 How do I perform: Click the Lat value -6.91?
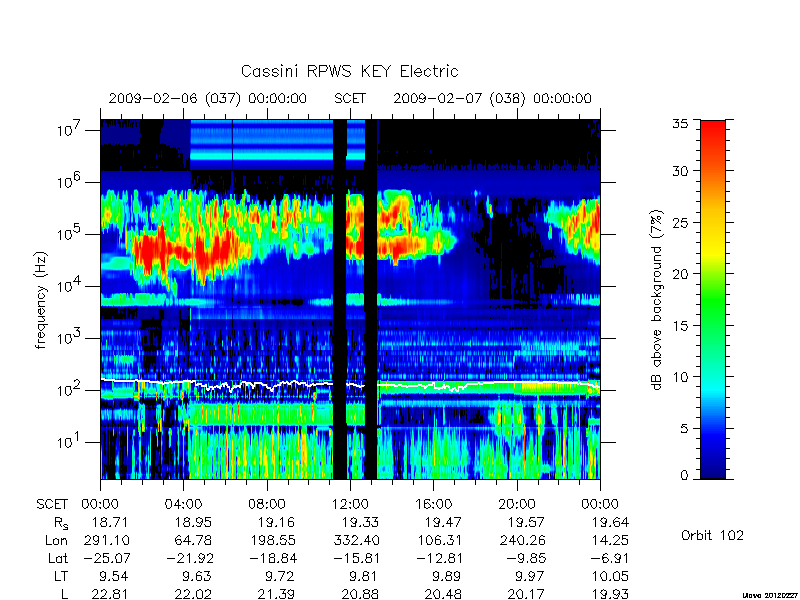pyautogui.click(x=609, y=558)
